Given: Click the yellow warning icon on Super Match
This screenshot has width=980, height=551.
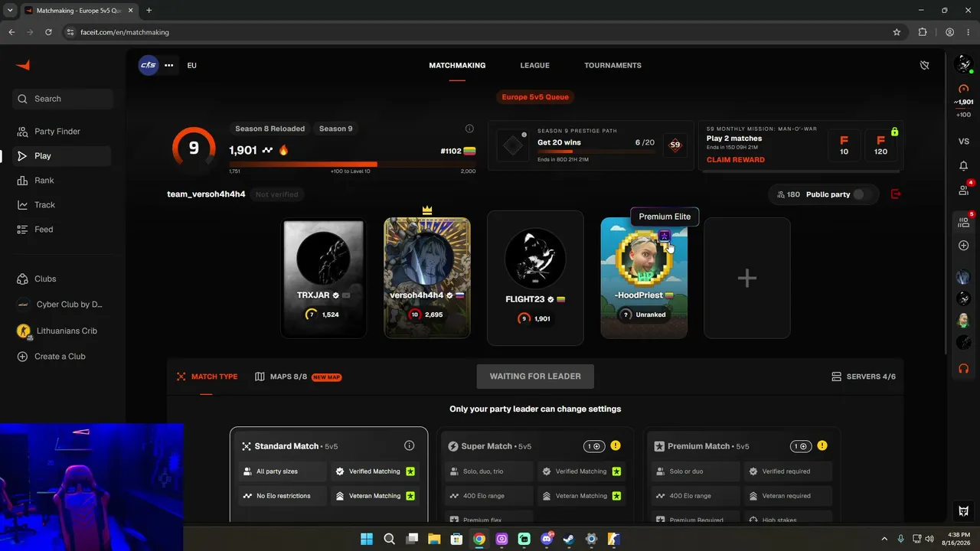Looking at the screenshot, I should point(616,446).
